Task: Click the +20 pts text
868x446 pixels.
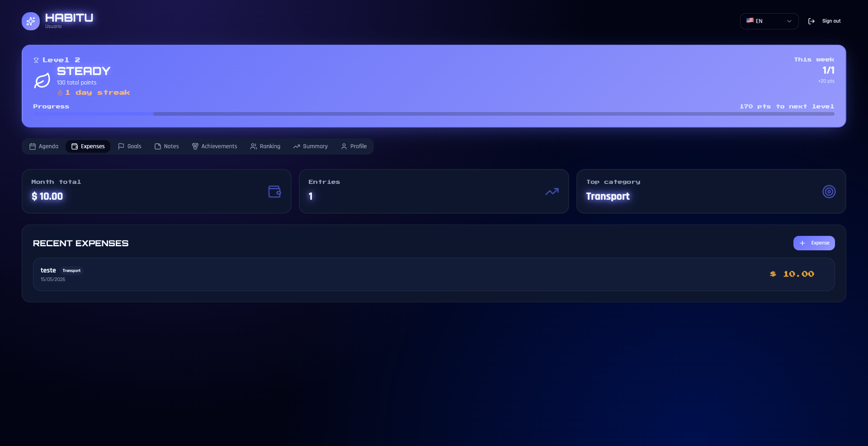Action: pyautogui.click(x=826, y=81)
